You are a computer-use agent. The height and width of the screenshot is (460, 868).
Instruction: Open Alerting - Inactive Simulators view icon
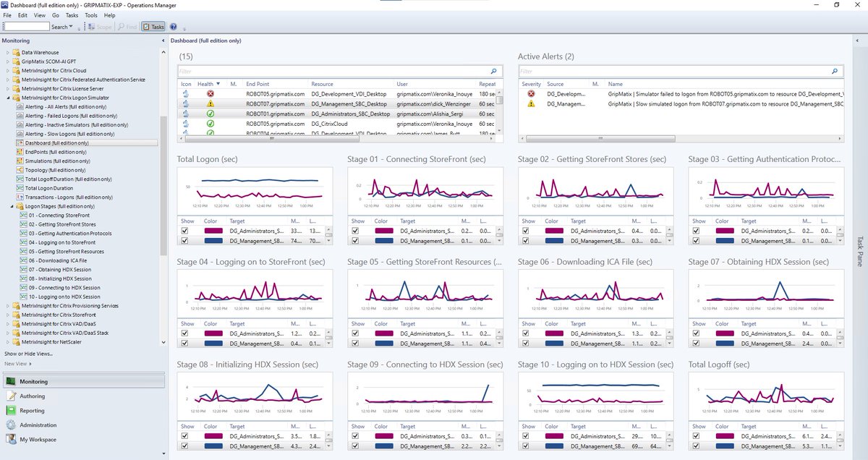(x=20, y=125)
